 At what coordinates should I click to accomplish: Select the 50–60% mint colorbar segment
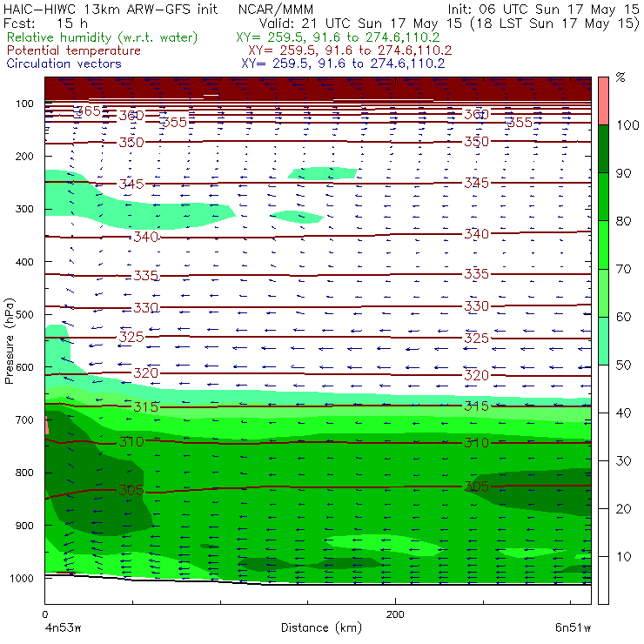pyautogui.click(x=603, y=341)
